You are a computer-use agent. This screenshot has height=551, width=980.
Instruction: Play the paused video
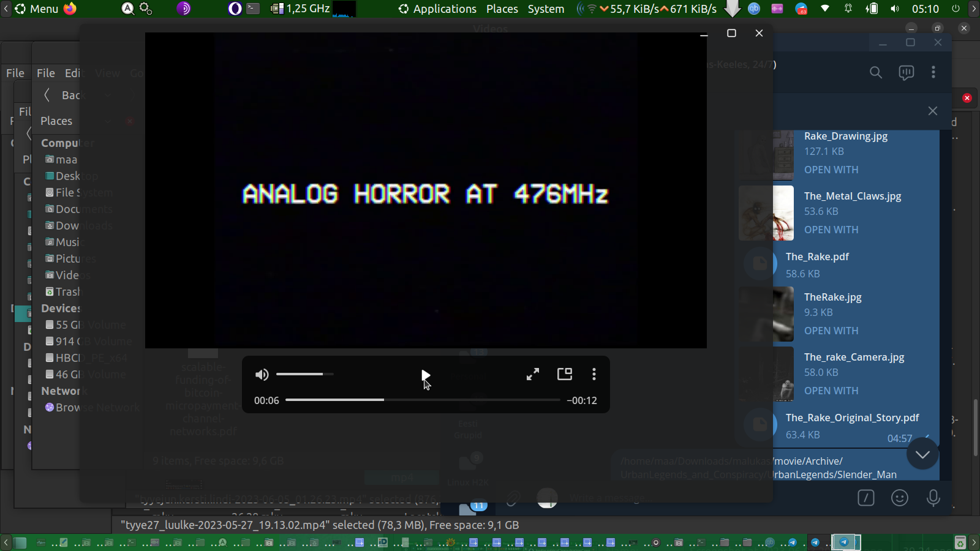426,375
